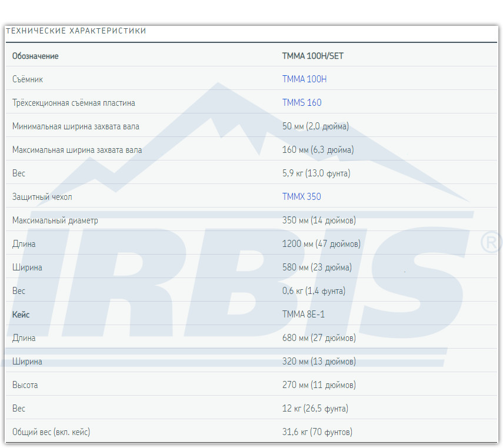
Task: Select the Длина label beside 1200 мм
Action: [24, 244]
